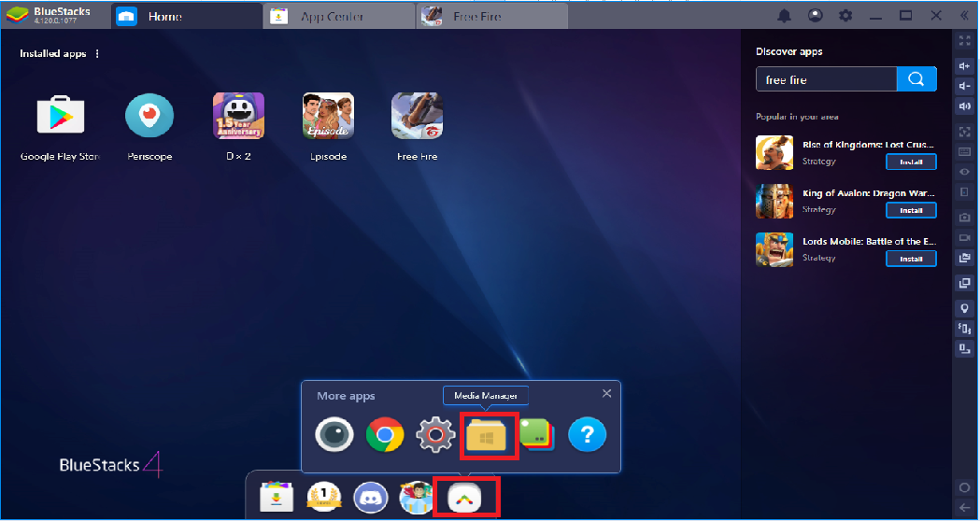Install King of Avalon
The image size is (980, 521).
[x=911, y=210]
